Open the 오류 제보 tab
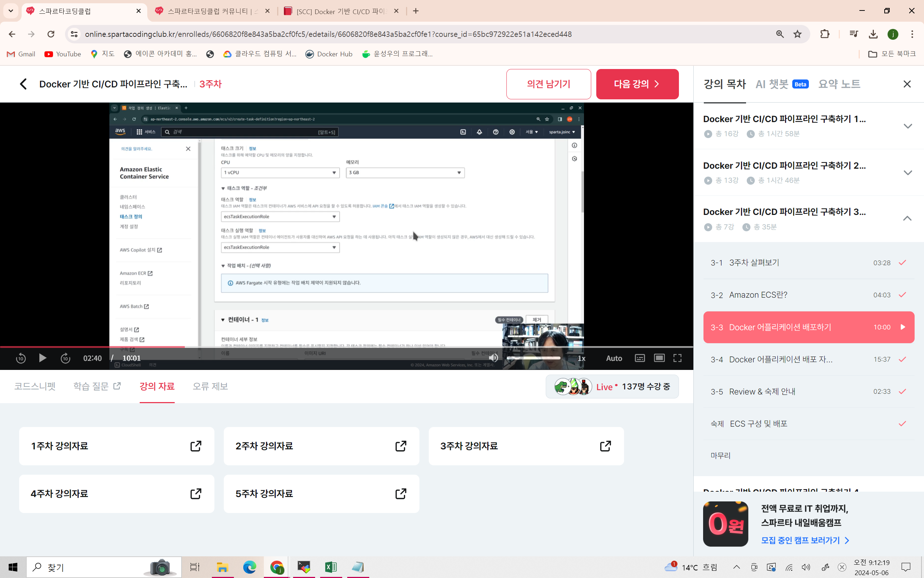The image size is (924, 578). pyautogui.click(x=210, y=386)
